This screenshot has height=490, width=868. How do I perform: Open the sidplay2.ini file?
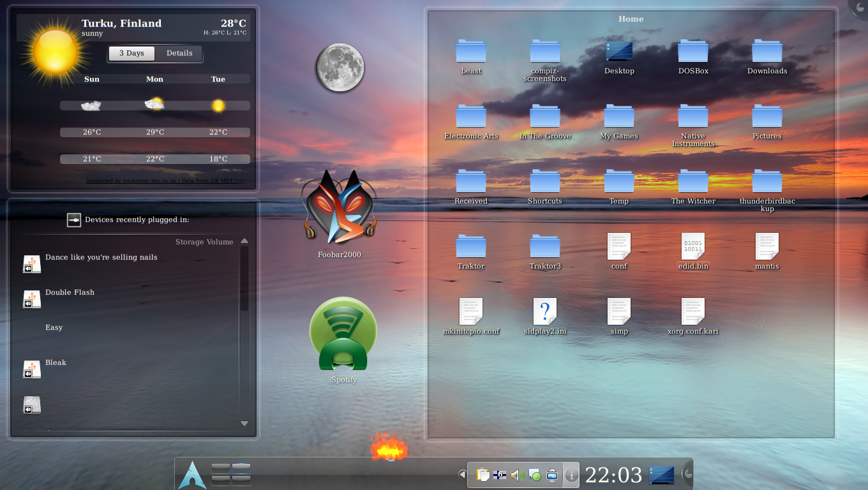pos(544,312)
